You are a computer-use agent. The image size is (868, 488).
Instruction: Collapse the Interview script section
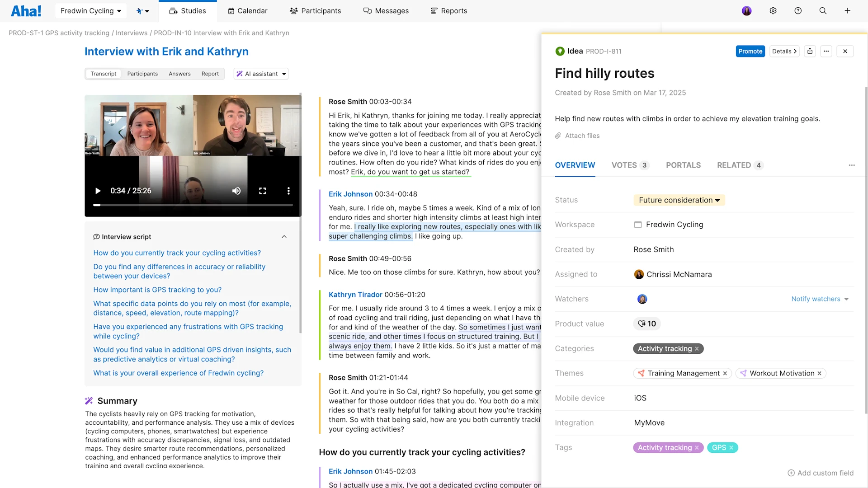(x=284, y=236)
